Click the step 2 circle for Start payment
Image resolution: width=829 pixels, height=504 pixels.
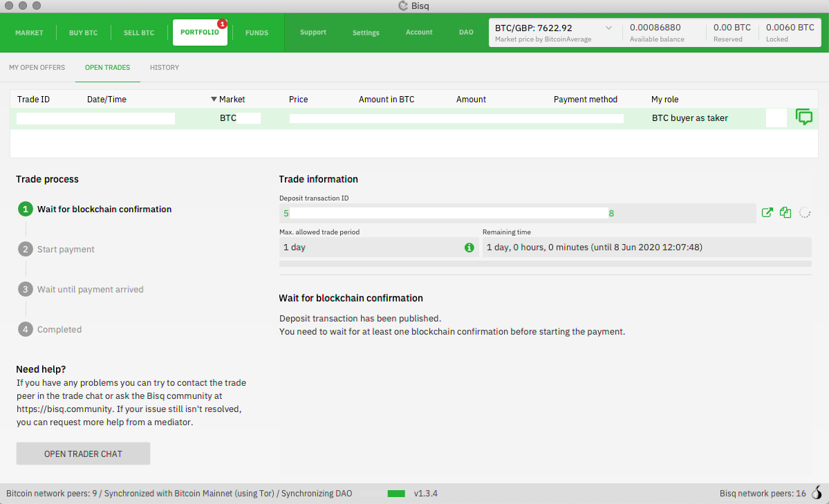[x=25, y=249]
